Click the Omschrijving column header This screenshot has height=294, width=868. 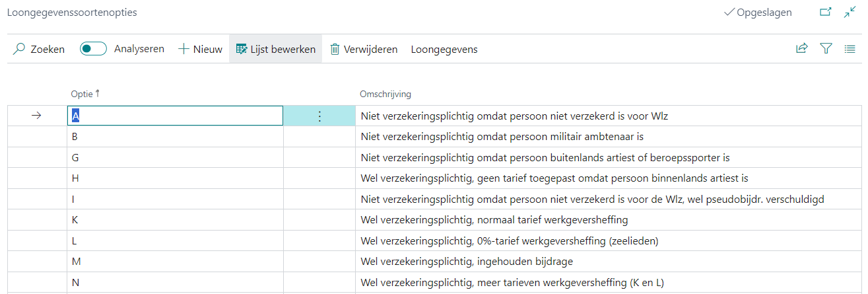(x=385, y=94)
